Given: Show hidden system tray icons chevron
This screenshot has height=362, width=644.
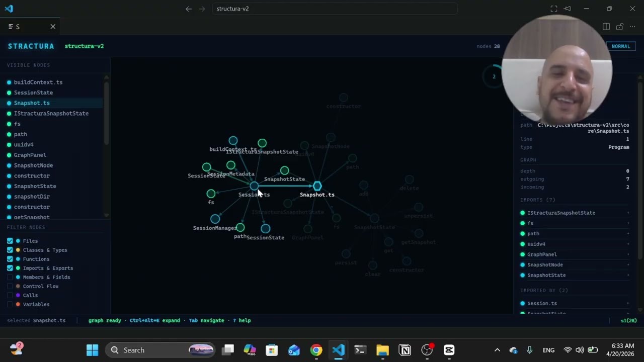Looking at the screenshot, I should (x=497, y=350).
